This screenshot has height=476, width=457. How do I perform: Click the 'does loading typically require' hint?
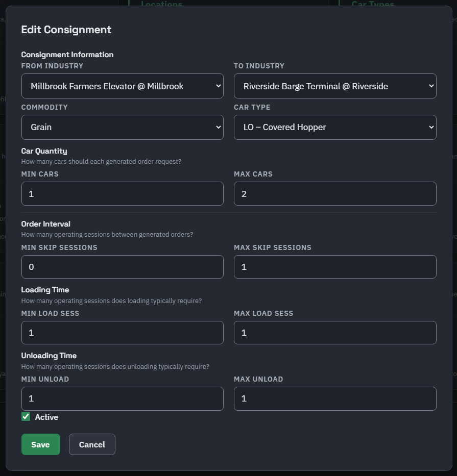click(111, 300)
